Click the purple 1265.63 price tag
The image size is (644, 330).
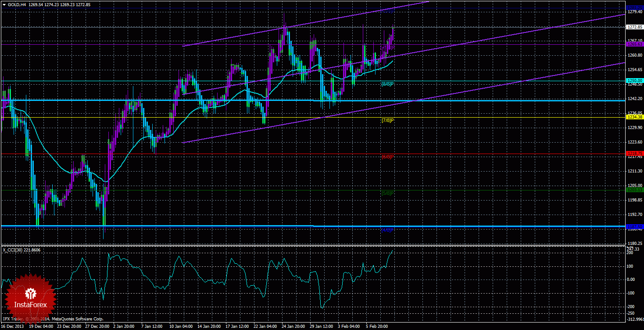point(634,44)
